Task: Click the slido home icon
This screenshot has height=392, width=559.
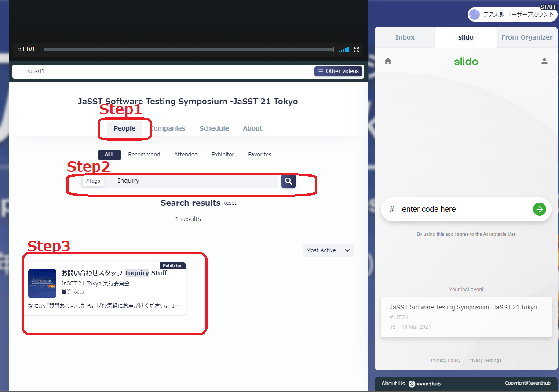Action: pyautogui.click(x=388, y=62)
